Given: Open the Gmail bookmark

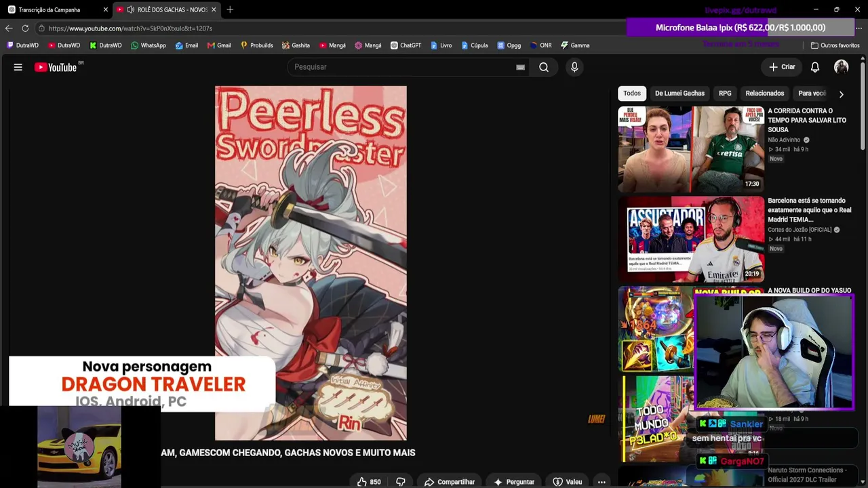Looking at the screenshot, I should (219, 45).
